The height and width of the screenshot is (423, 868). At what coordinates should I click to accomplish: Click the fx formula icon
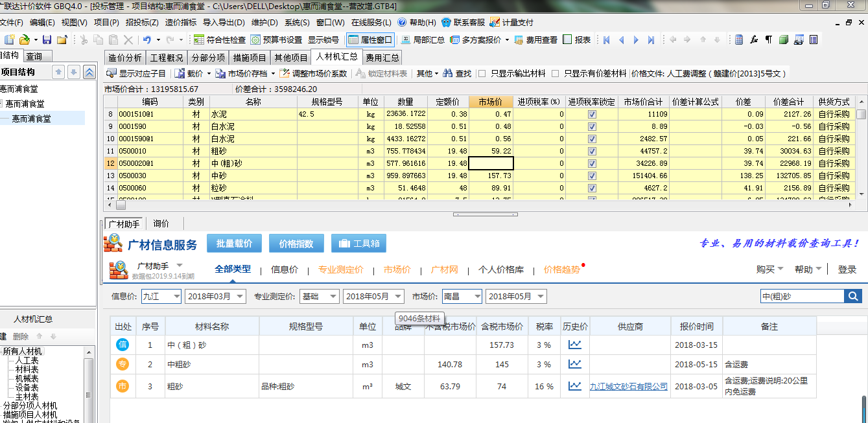point(754,40)
